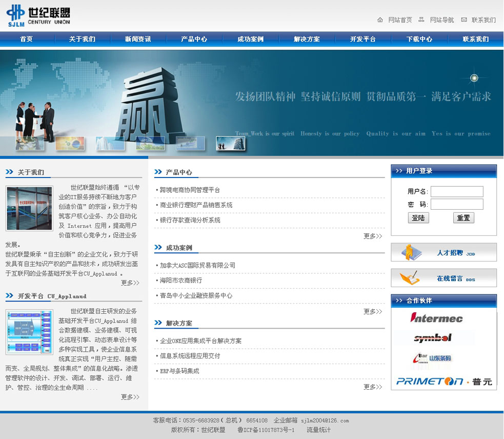Open 信息系统远程应用交付 solution link
The image size is (504, 439).
click(x=190, y=356)
